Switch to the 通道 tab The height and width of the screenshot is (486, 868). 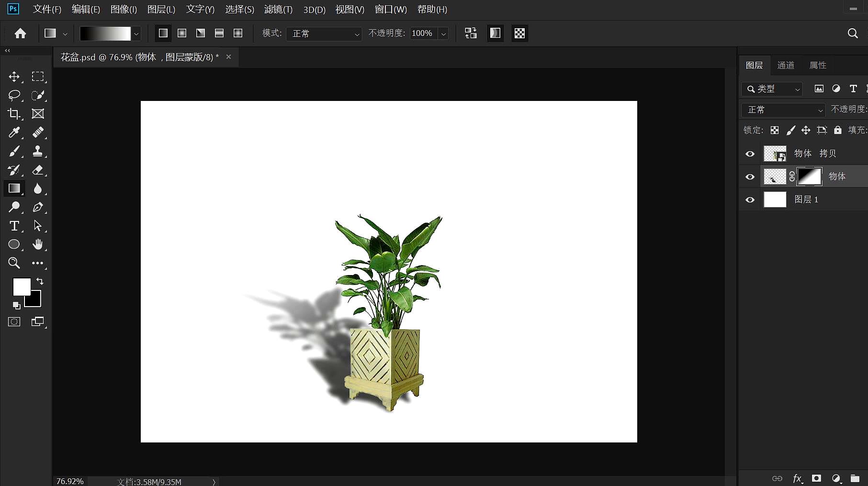[786, 66]
